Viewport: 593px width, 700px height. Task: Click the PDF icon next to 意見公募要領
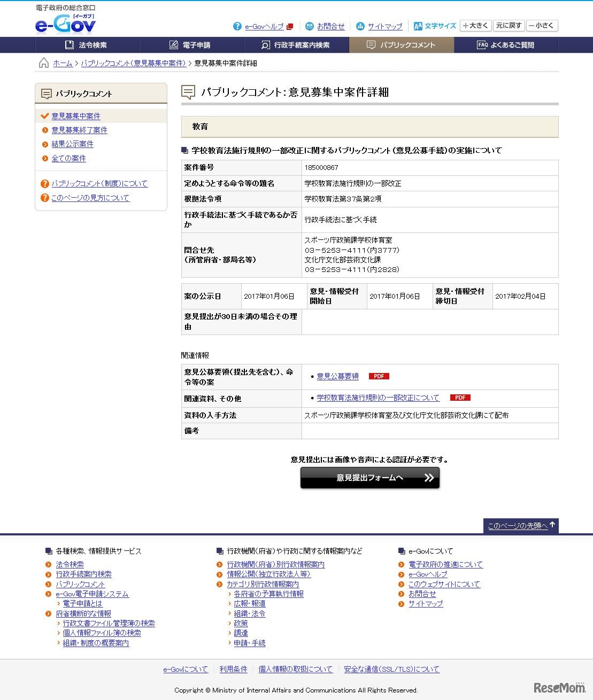(x=379, y=376)
